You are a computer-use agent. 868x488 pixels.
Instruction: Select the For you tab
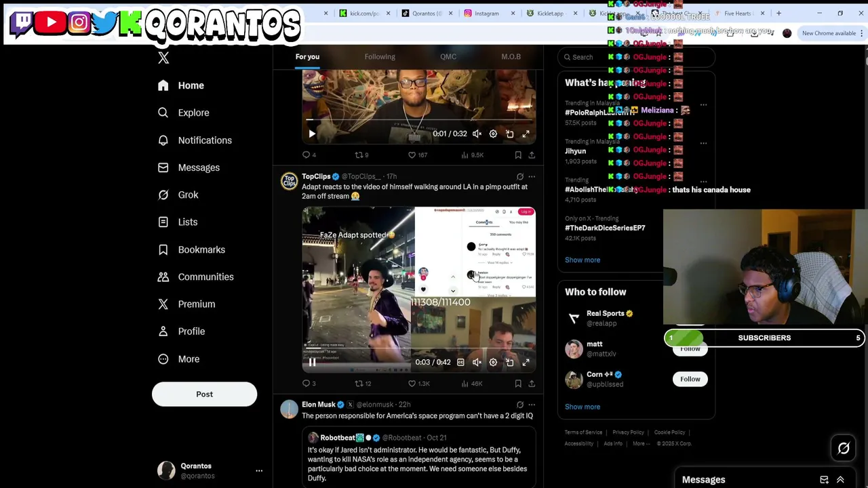point(307,57)
